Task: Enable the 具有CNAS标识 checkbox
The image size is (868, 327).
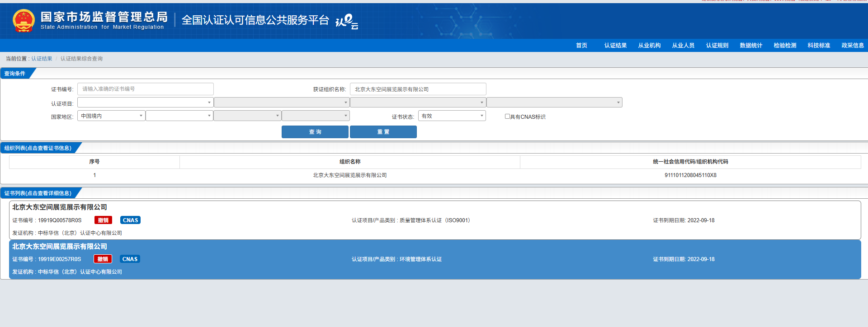Action: (x=507, y=116)
